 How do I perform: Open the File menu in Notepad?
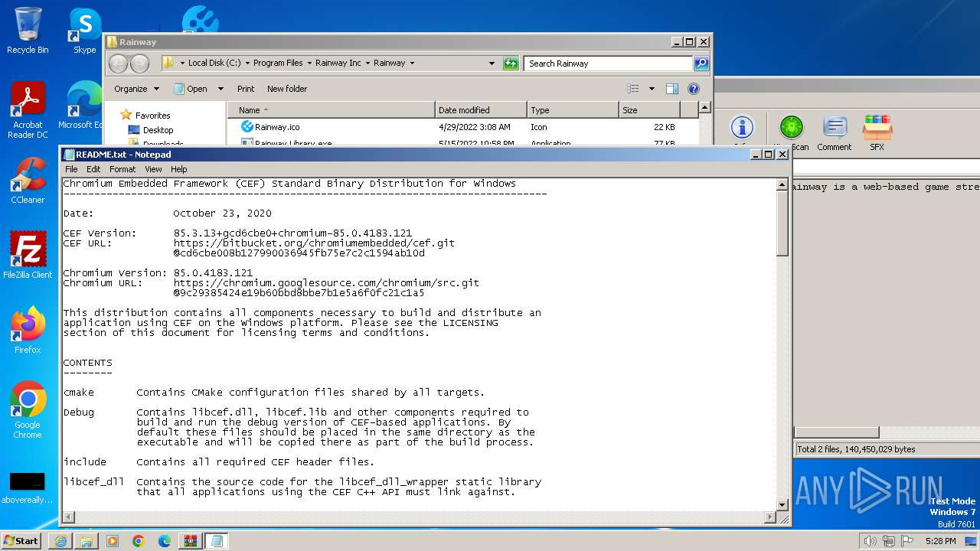coord(71,169)
